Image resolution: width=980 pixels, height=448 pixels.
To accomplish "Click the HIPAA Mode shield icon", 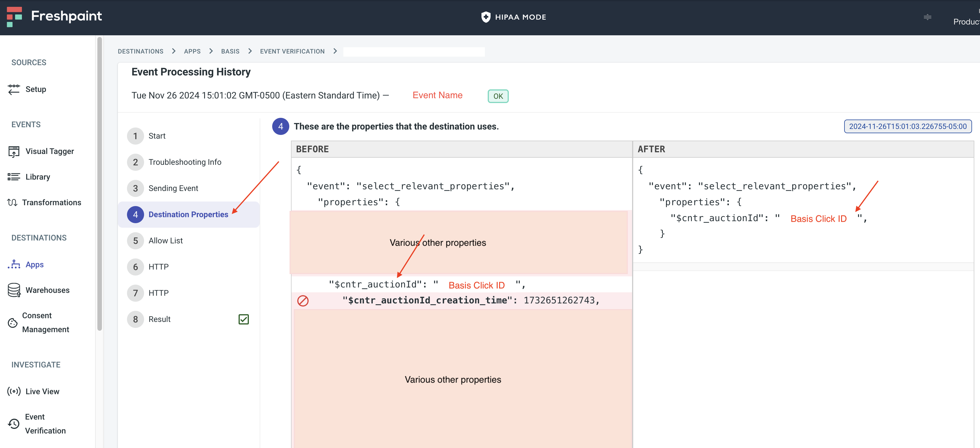I will pos(485,17).
